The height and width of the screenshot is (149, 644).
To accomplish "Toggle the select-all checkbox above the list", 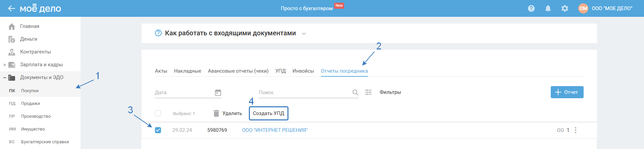I will pyautogui.click(x=158, y=113).
